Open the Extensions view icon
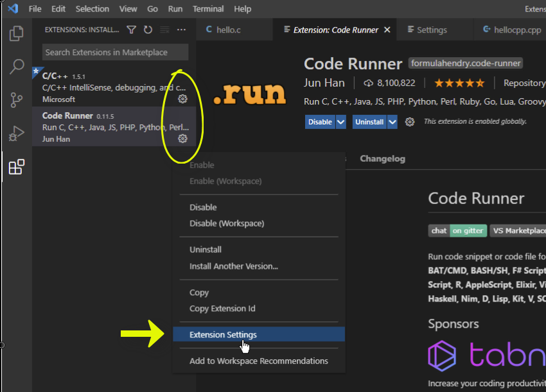This screenshot has height=392, width=546. 16,167
